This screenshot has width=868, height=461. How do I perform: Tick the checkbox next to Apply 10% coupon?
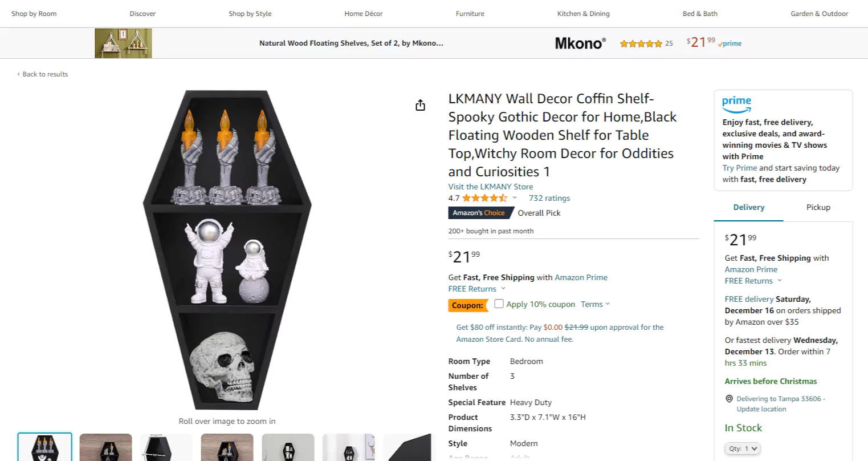click(x=499, y=304)
